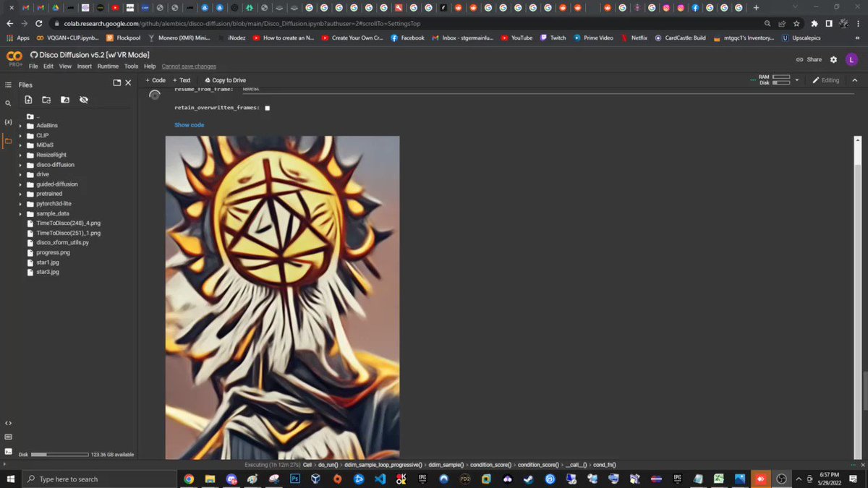The image size is (868, 488).
Task: Expand the guided-diffusion folder
Action: coord(20,184)
